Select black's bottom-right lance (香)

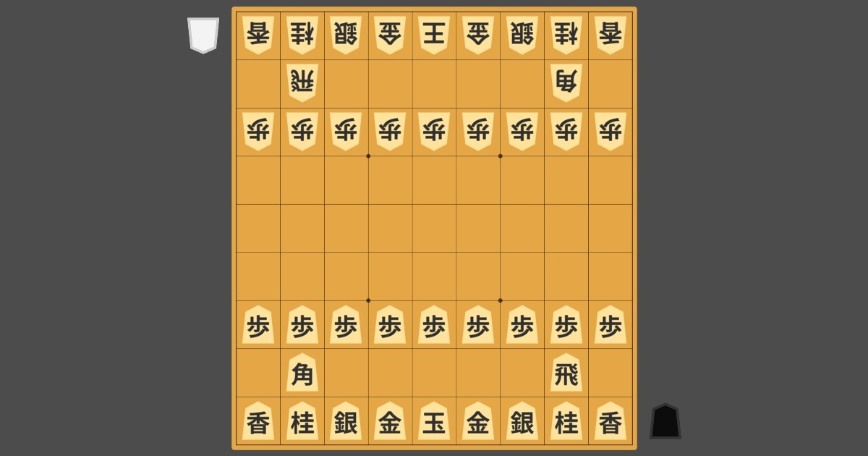pyautogui.click(x=610, y=421)
